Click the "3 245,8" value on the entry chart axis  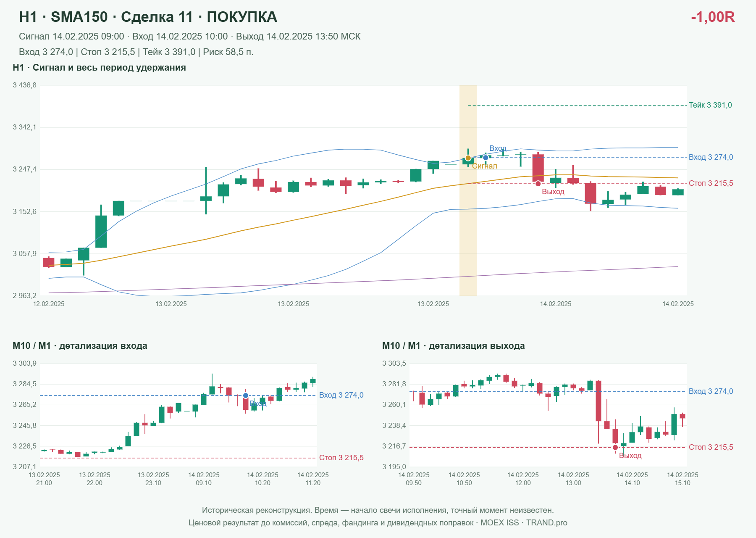tap(24, 426)
